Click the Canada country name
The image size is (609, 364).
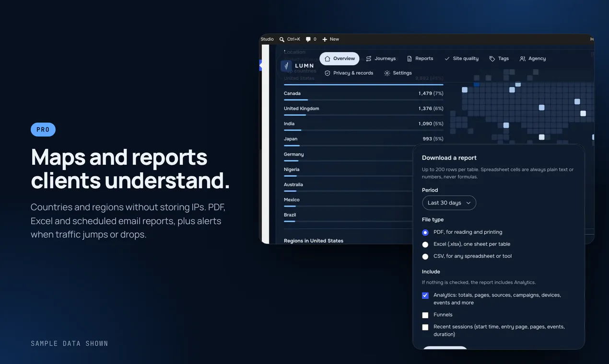(292, 93)
